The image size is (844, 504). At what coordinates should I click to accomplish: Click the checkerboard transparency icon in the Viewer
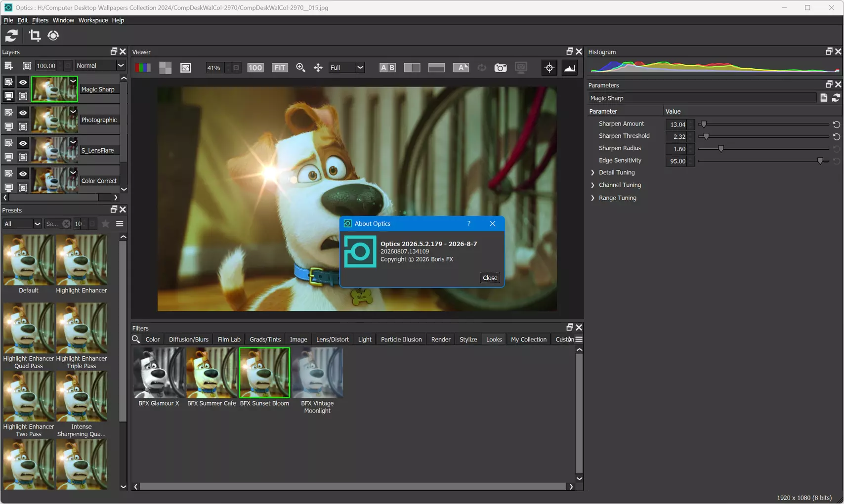(x=166, y=68)
